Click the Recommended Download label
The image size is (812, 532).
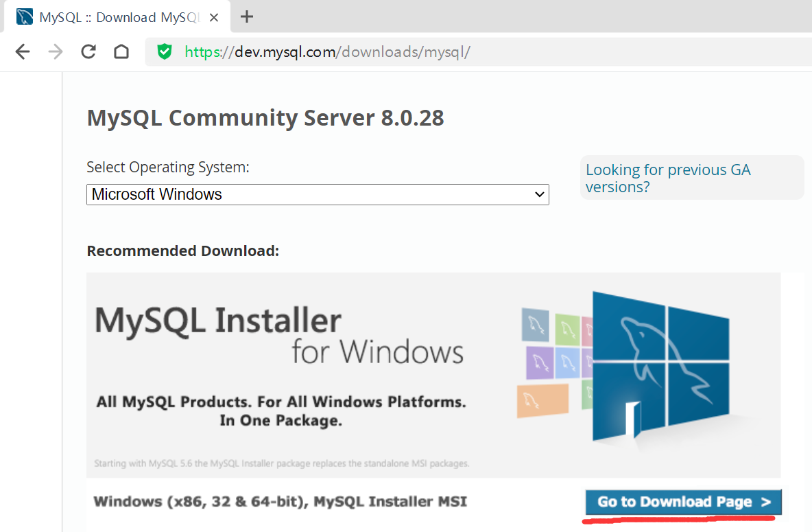pos(183,251)
